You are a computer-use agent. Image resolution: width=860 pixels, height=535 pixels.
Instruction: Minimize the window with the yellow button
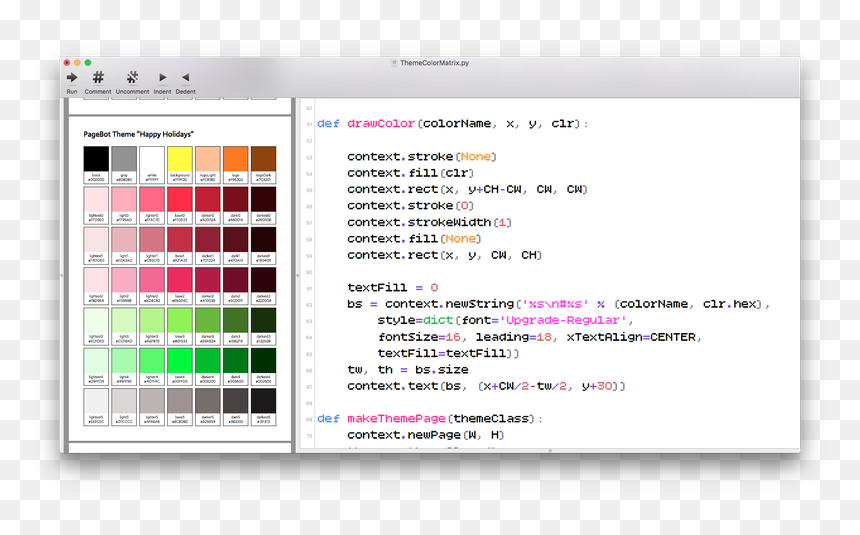click(77, 63)
